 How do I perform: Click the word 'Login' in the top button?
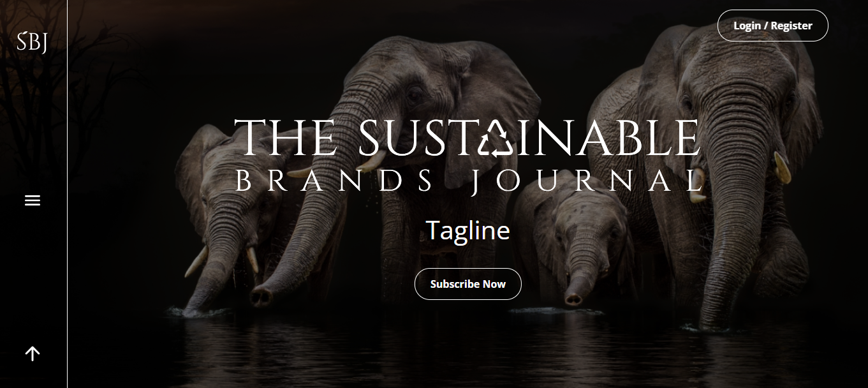point(747,26)
